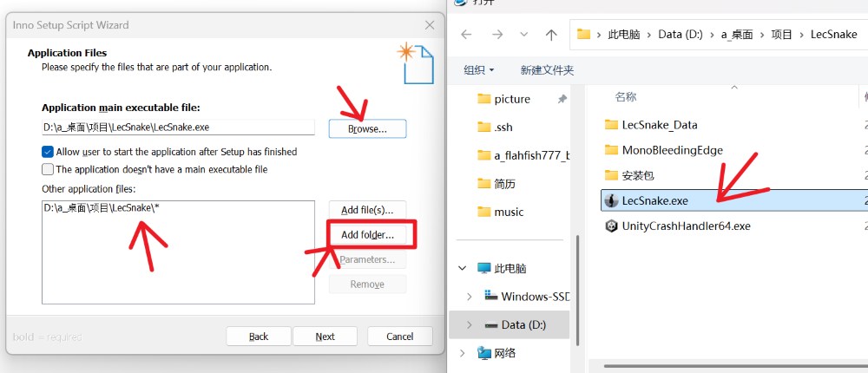This screenshot has height=373, width=868.
Task: Click a_桌面 in the address breadcrumb
Action: [x=737, y=35]
